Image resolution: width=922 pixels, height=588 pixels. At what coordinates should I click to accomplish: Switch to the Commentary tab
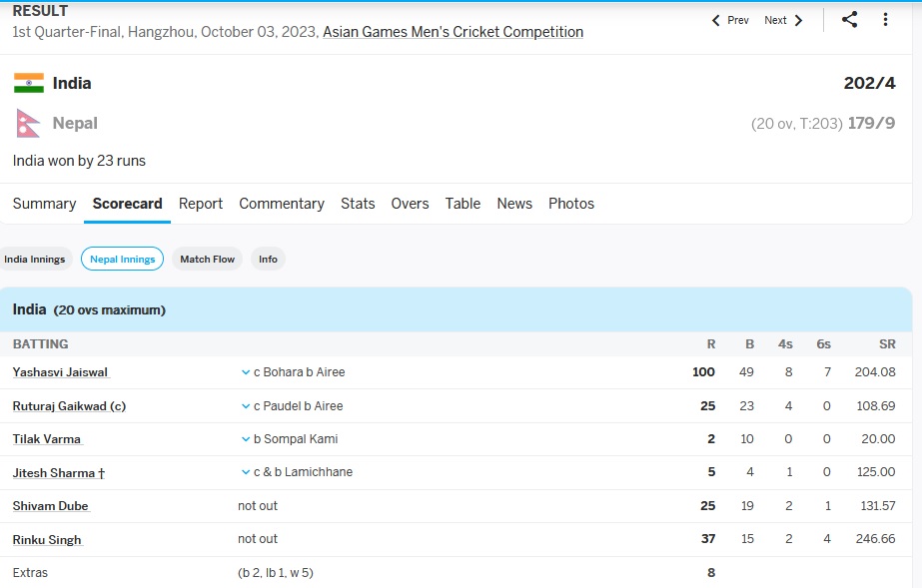click(x=282, y=204)
